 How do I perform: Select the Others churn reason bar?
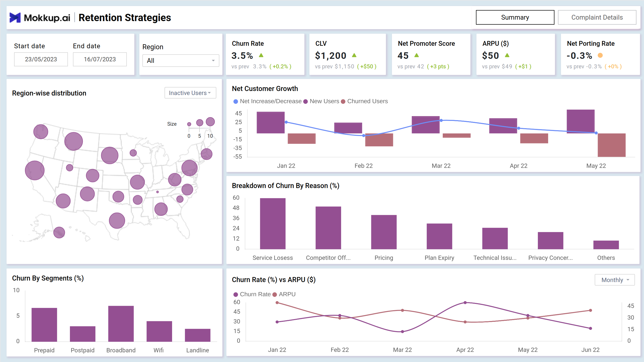click(x=606, y=245)
